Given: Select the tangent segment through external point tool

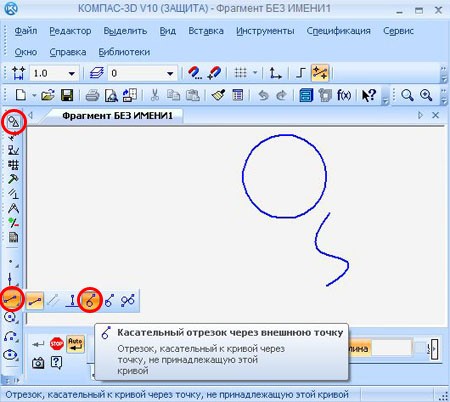Looking at the screenshot, I should [90, 300].
